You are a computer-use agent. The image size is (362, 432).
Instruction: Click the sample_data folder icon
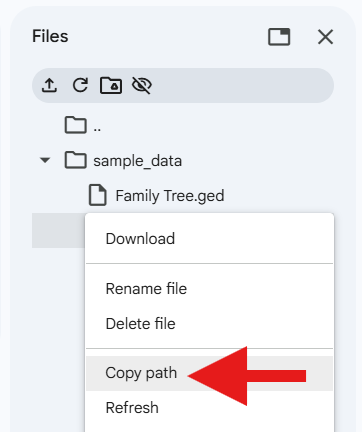[76, 160]
